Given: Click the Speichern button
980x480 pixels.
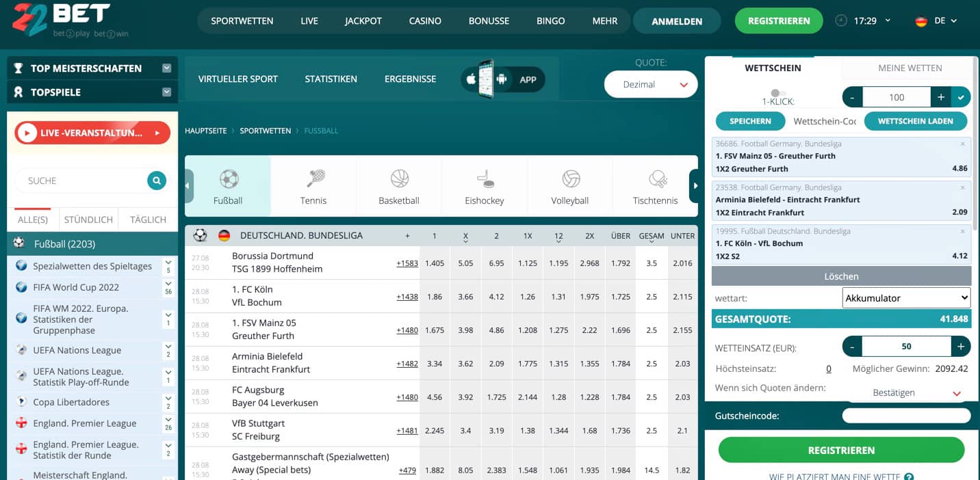Looking at the screenshot, I should (x=750, y=121).
